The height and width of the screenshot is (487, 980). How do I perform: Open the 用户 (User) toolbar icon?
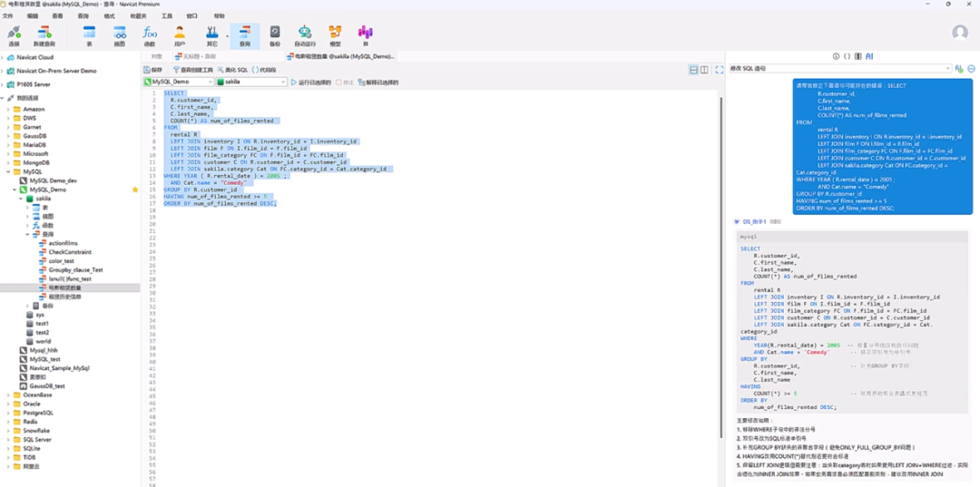click(180, 36)
